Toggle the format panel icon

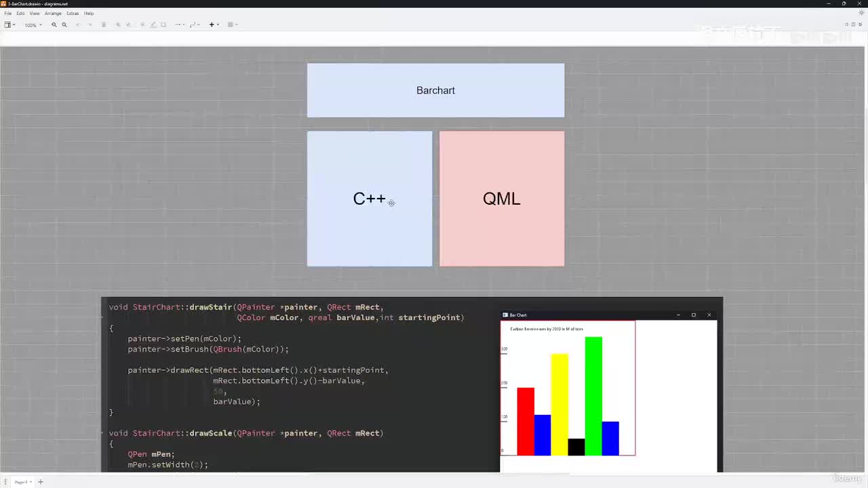[853, 24]
